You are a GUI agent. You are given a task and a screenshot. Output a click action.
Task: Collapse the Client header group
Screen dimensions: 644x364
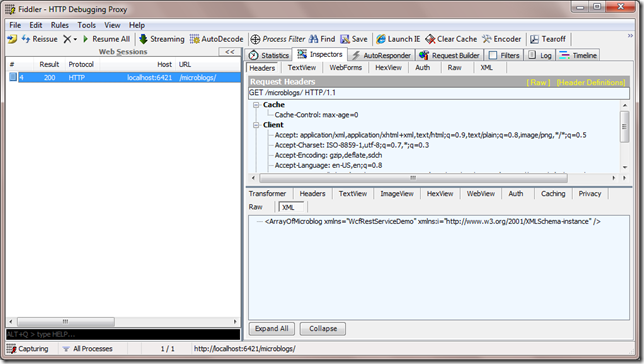256,125
